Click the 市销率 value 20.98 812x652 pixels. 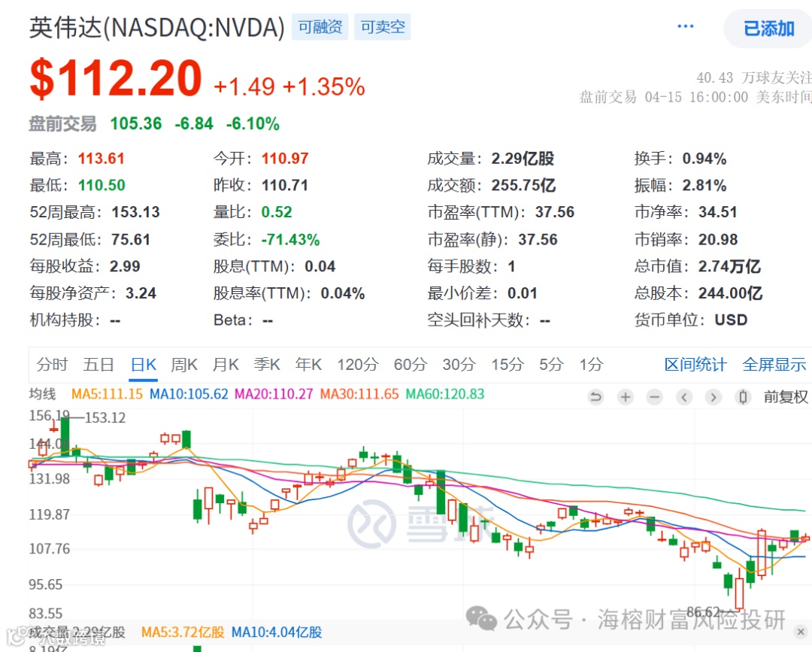(x=718, y=240)
